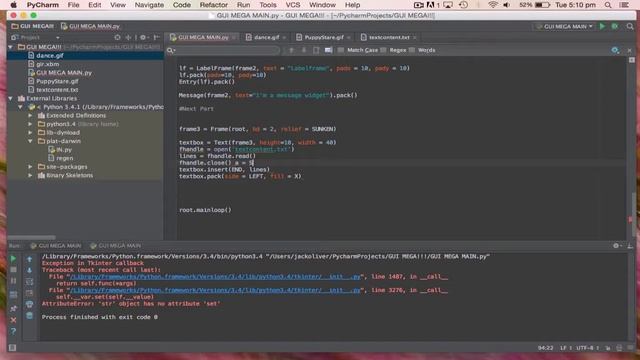Image resolution: width=640 pixels, height=360 pixels.
Task: Open first tkinter __init__.py traceback link
Action: tap(215, 277)
